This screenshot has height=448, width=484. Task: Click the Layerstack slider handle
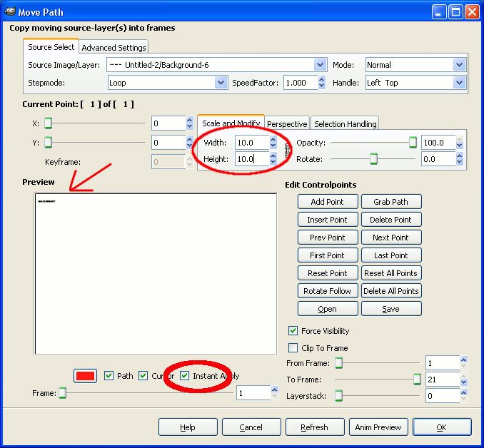point(338,395)
